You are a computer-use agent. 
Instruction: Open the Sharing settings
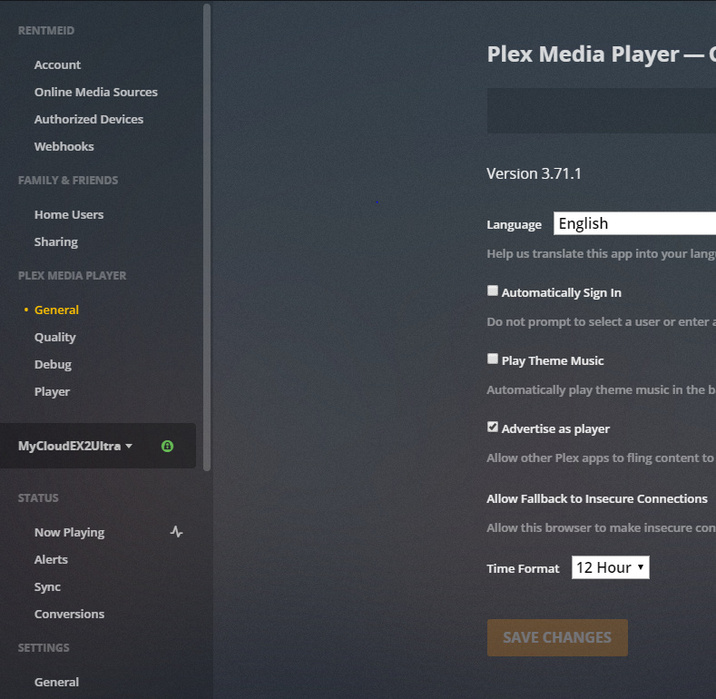click(x=56, y=242)
